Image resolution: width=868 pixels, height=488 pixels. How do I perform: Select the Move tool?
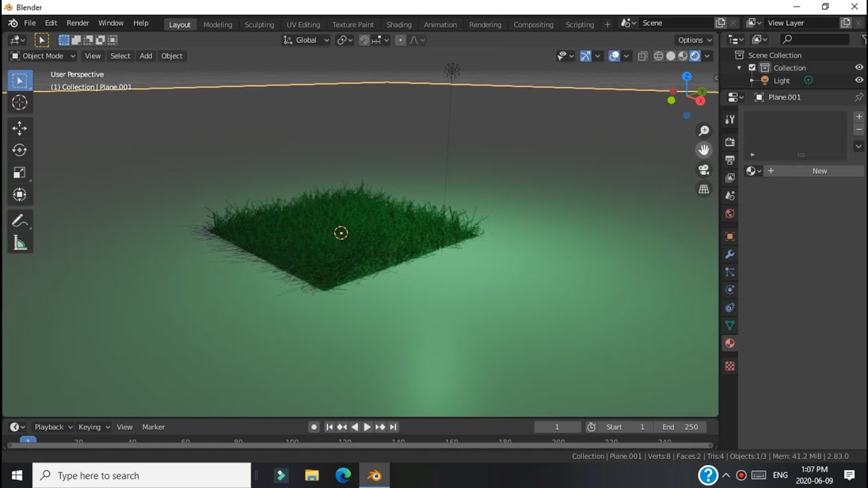tap(20, 128)
